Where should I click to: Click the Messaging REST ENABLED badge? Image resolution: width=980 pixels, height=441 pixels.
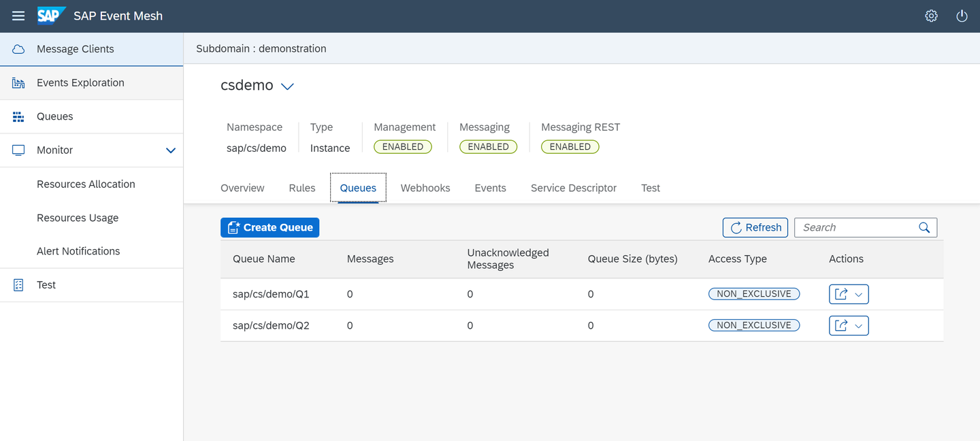tap(570, 146)
